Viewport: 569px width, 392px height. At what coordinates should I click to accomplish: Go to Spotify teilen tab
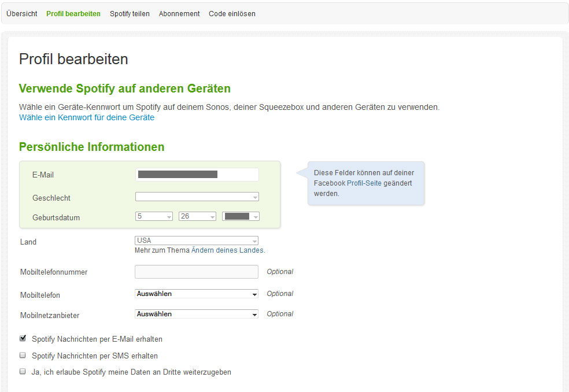(130, 14)
